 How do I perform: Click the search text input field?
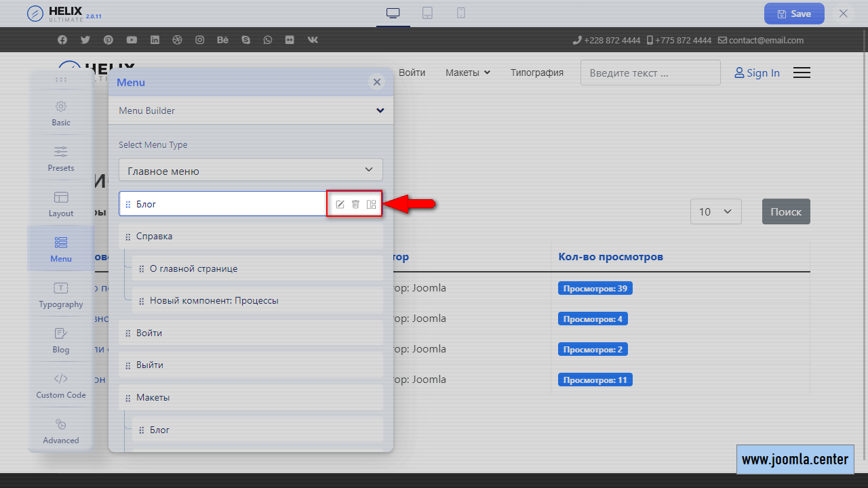pos(650,73)
